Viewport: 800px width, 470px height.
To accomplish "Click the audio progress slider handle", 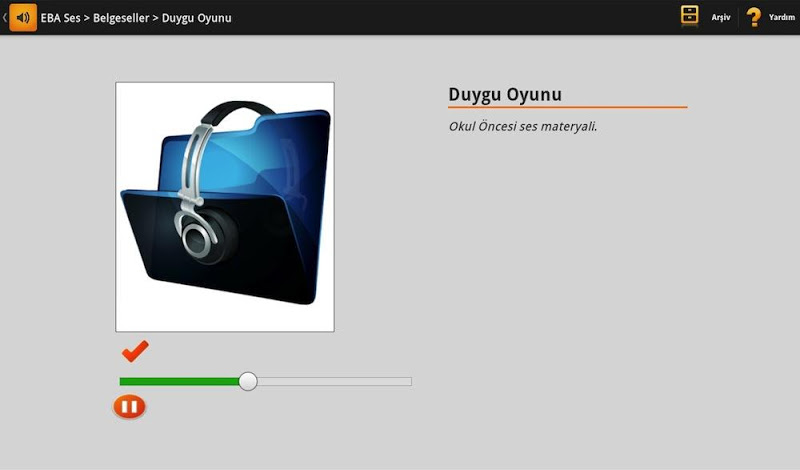I will pyautogui.click(x=248, y=381).
